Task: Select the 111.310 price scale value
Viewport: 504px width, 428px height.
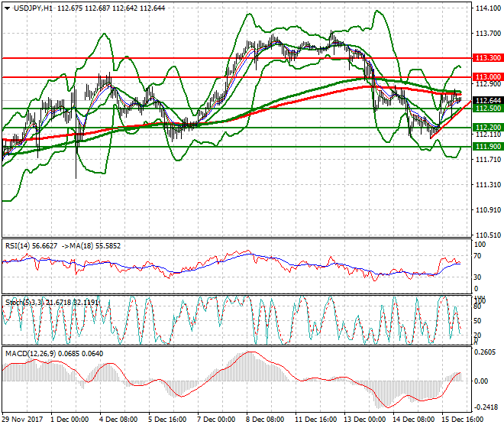Action: [x=488, y=185]
